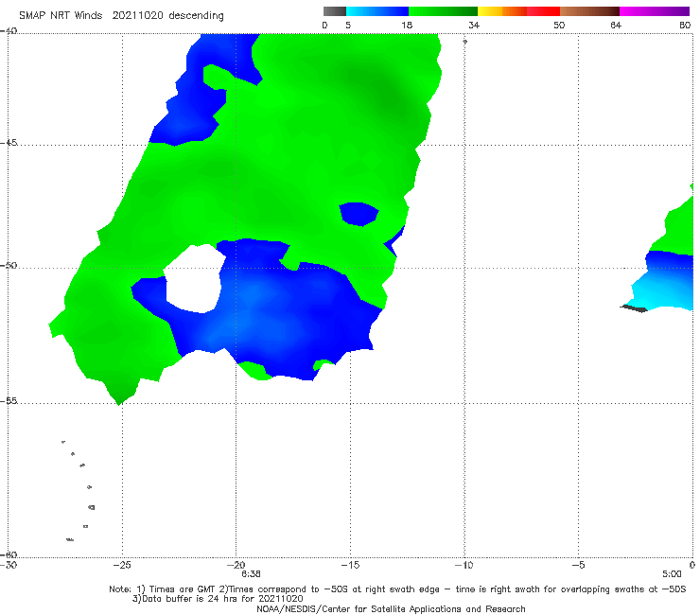Click the "-50" latitude axis label

coord(9,265)
